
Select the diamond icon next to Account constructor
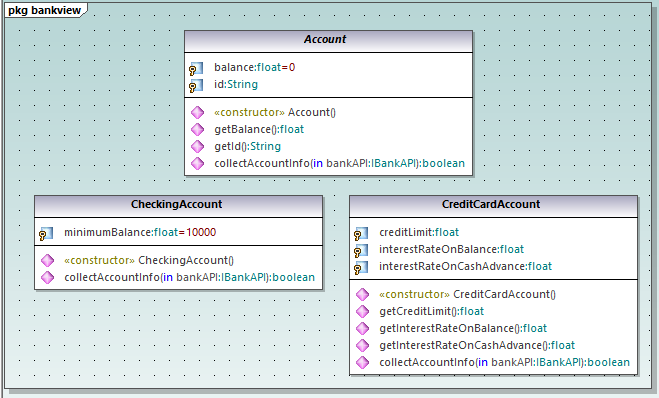coord(198,113)
